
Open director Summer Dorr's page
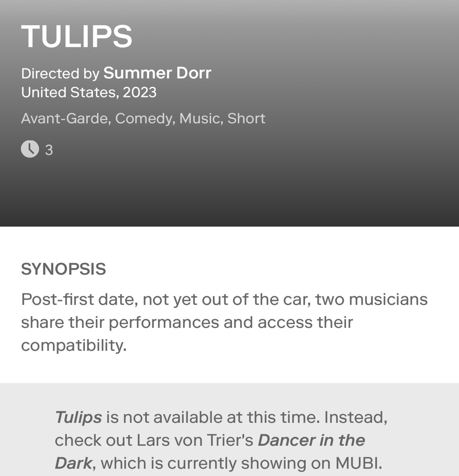(x=157, y=73)
